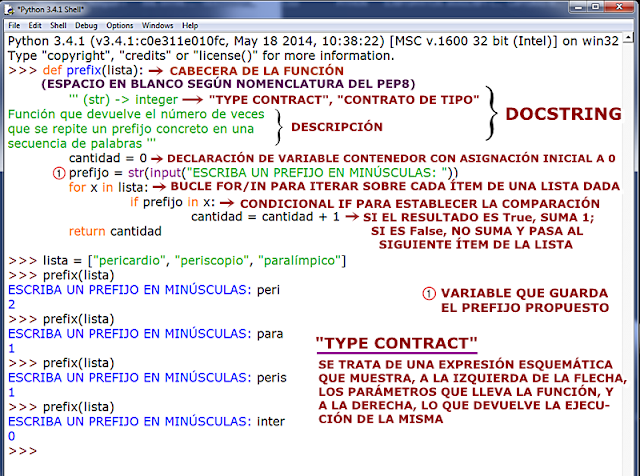640x476 pixels.
Task: Open the Options menu
Action: (120, 25)
